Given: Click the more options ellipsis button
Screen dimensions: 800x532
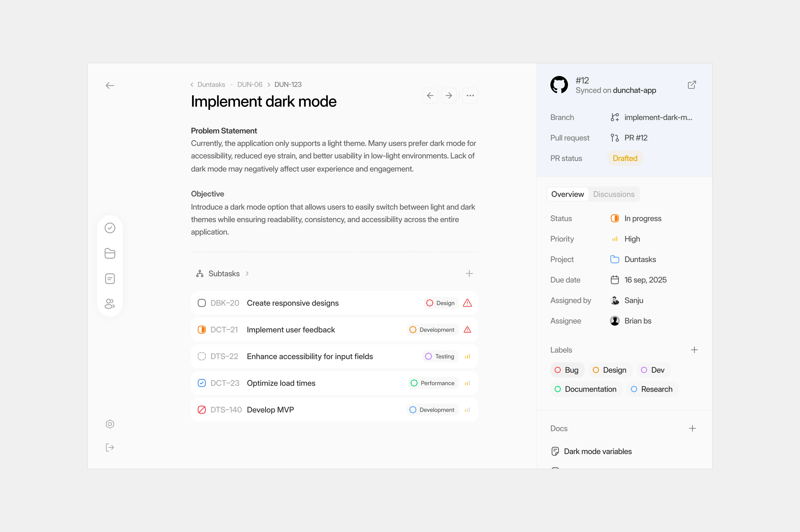Looking at the screenshot, I should pos(470,96).
